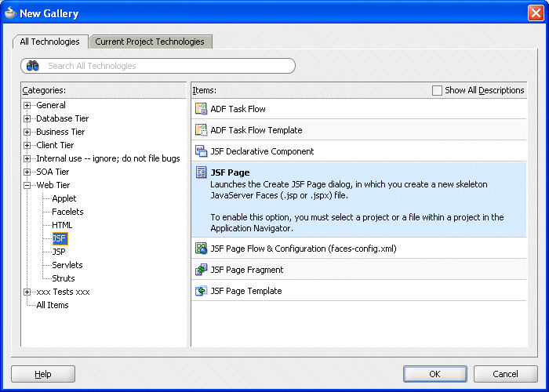
Task: Expand the SOA Tier category
Action: tap(27, 172)
